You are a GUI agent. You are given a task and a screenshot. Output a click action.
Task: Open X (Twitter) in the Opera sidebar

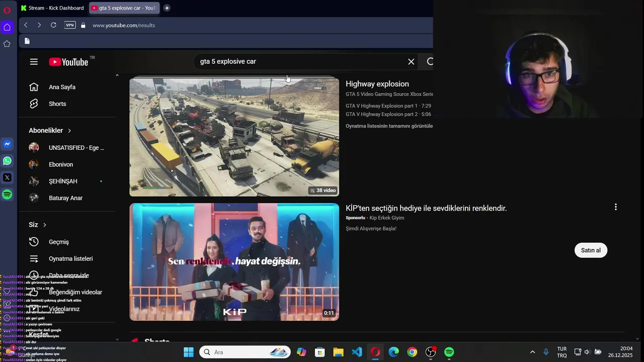(7, 177)
